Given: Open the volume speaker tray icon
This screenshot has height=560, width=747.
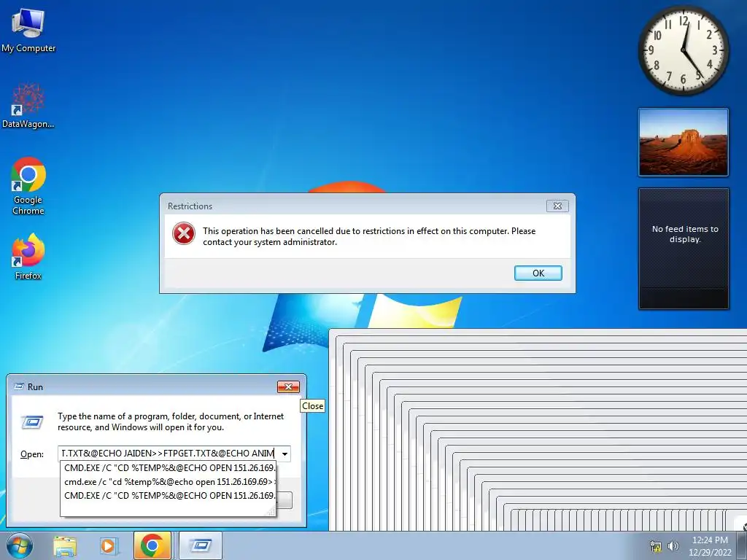Looking at the screenshot, I should coord(673,546).
